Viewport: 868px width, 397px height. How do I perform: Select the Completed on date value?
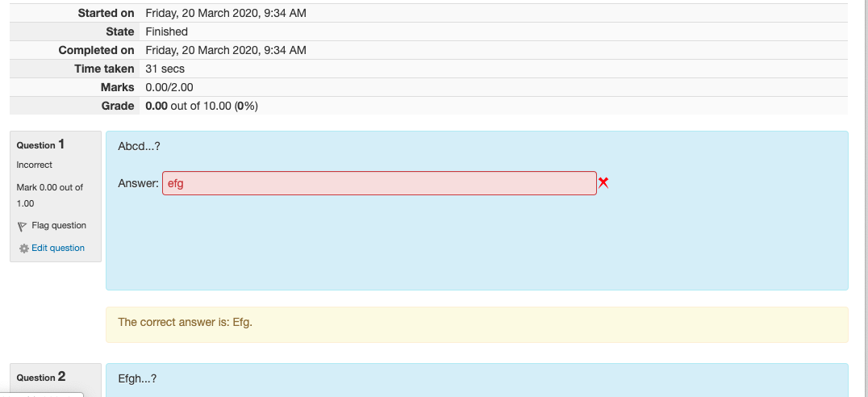tap(226, 50)
